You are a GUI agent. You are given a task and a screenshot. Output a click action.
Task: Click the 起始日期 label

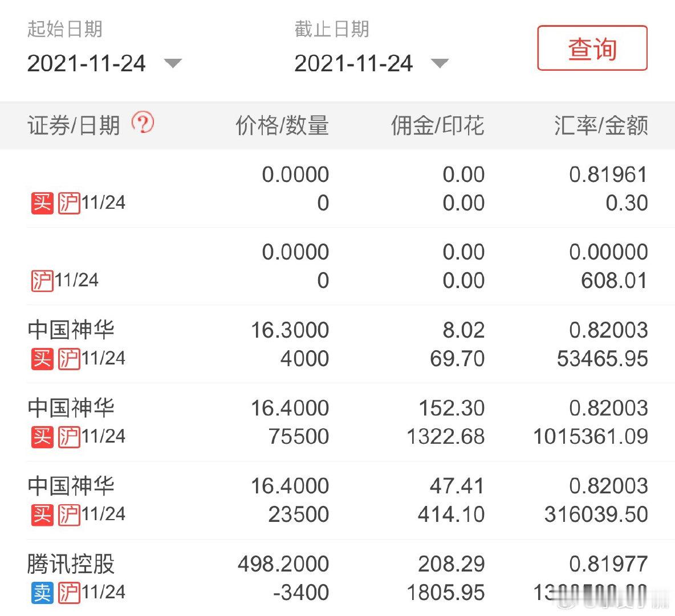point(64,29)
